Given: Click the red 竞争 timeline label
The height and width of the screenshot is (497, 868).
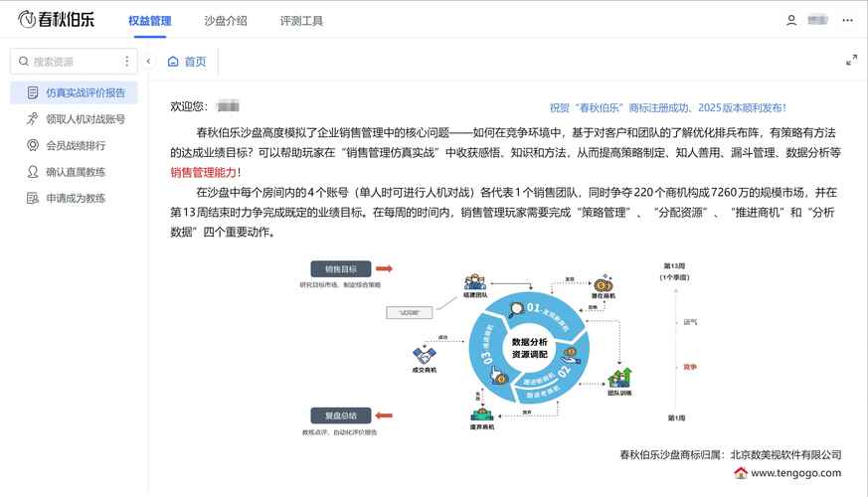Looking at the screenshot, I should (690, 367).
